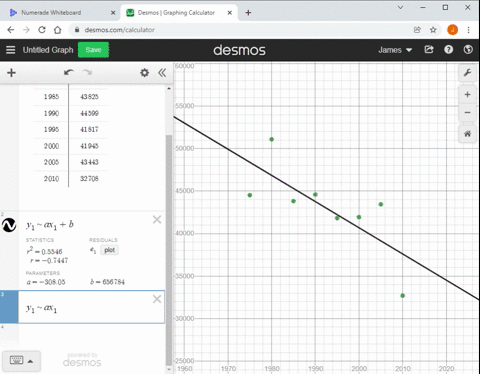
Task: Delete the y1 ~ ax1 + b expression
Action: coord(157,219)
